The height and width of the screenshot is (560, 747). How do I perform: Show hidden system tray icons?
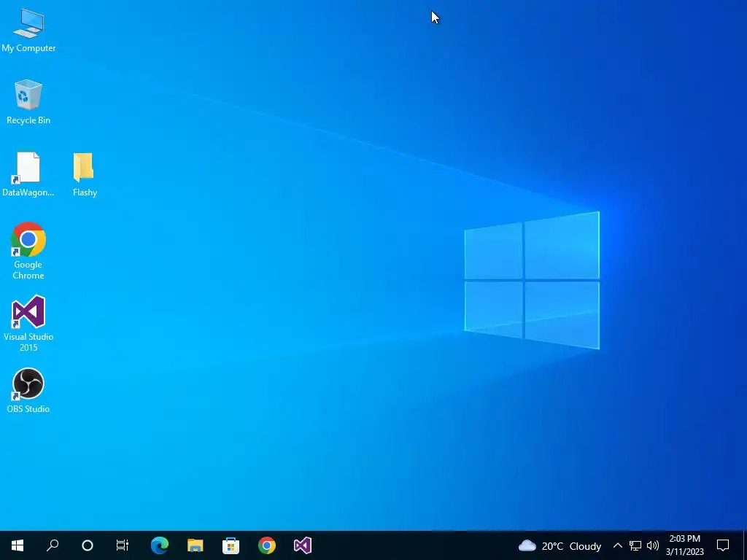pos(617,545)
